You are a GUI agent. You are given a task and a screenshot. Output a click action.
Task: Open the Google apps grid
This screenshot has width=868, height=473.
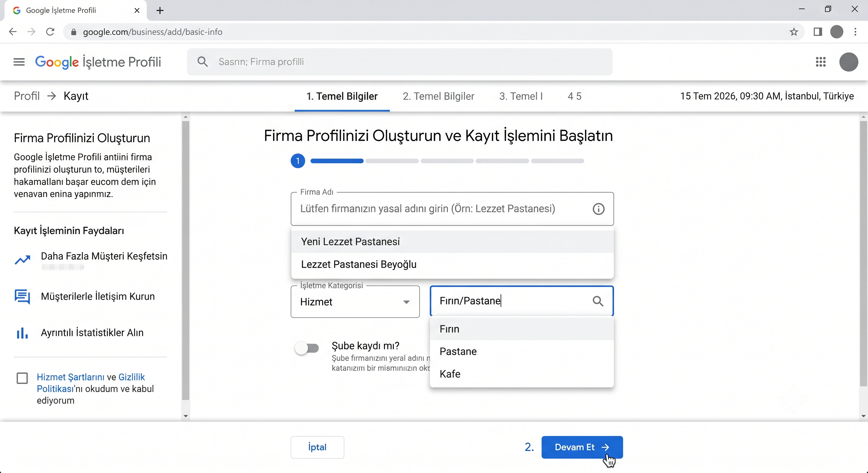pyautogui.click(x=821, y=62)
